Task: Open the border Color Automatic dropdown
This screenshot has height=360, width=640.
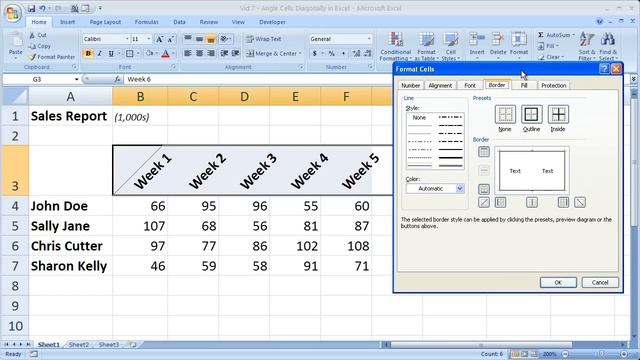Action: [460, 189]
